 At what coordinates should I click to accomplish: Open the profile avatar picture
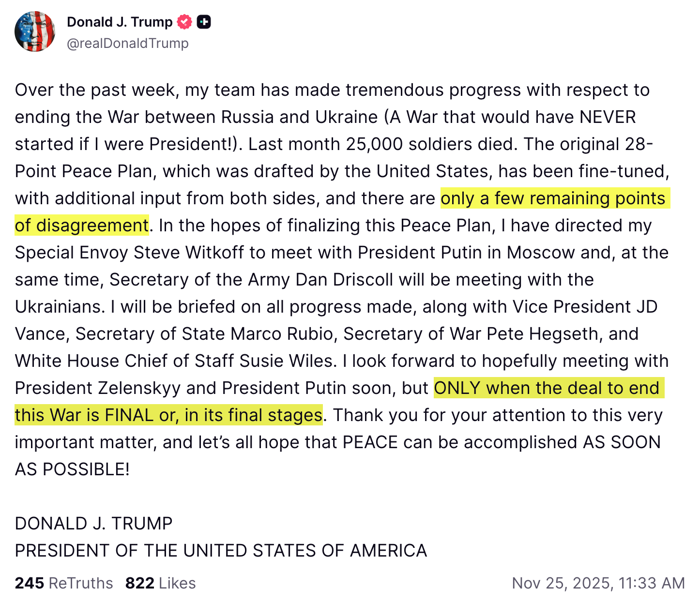[x=35, y=31]
